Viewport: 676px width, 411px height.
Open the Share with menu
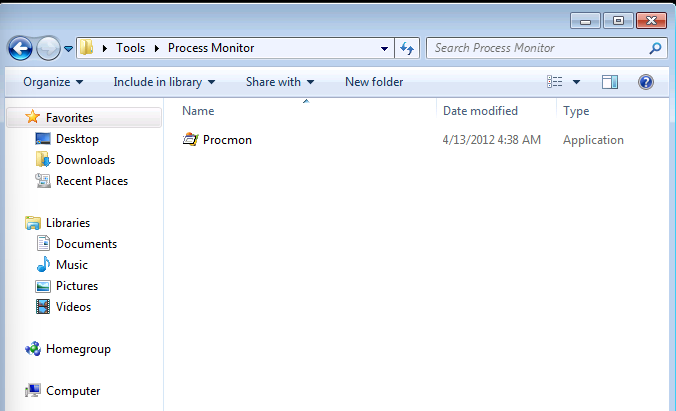click(x=280, y=82)
